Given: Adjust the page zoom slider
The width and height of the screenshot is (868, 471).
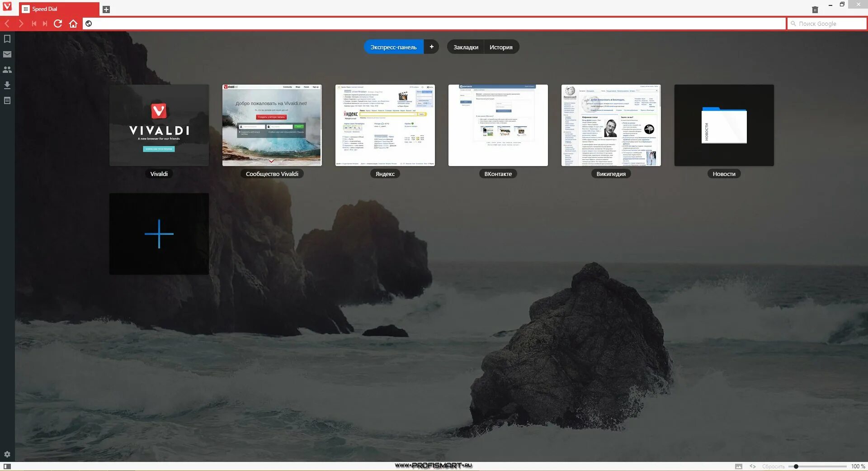Looking at the screenshot, I should point(818,466).
